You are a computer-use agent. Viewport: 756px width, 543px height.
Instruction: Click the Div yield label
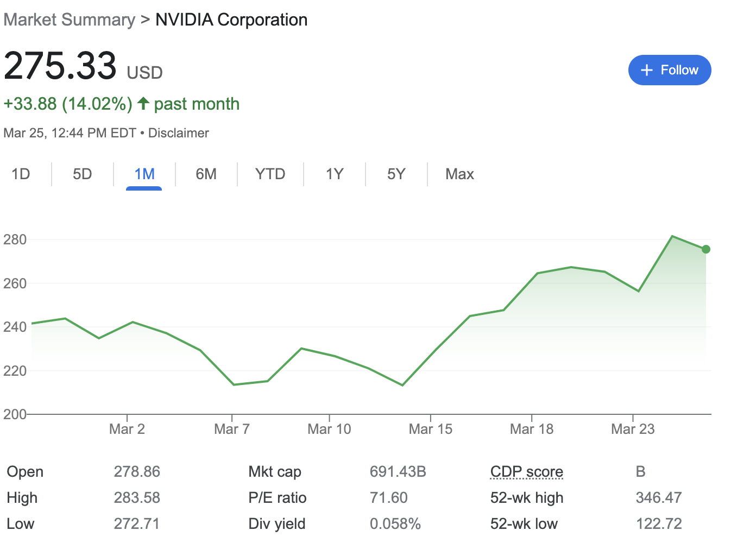point(277,523)
